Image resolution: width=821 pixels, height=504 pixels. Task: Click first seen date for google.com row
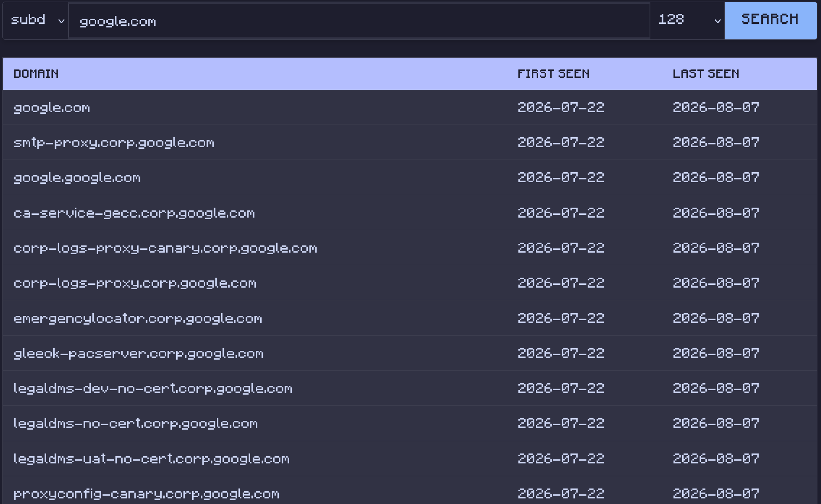coord(561,108)
